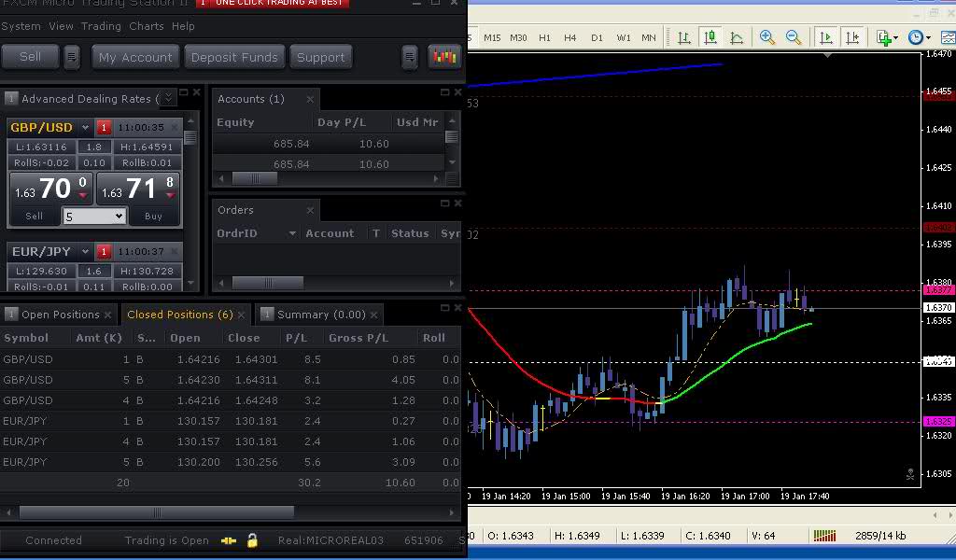Image resolution: width=956 pixels, height=560 pixels.
Task: Switch to line chart mode
Action: coord(737,37)
